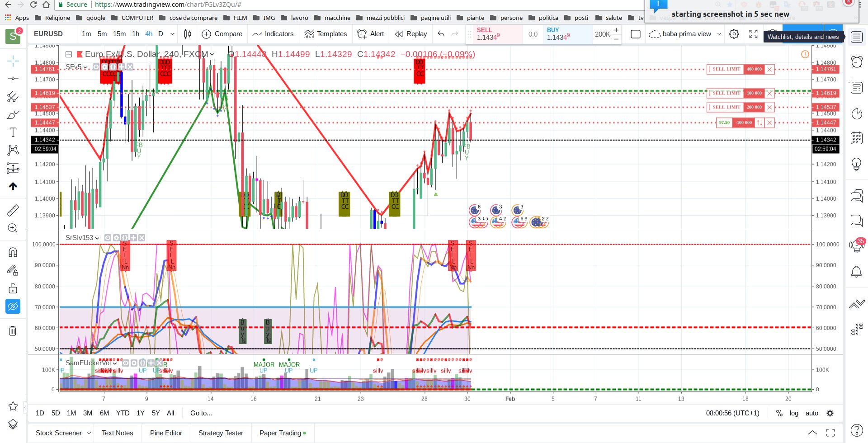Cancel the SELL LIMIT 200 000 order
This screenshot has height=443, width=868.
pos(769,107)
